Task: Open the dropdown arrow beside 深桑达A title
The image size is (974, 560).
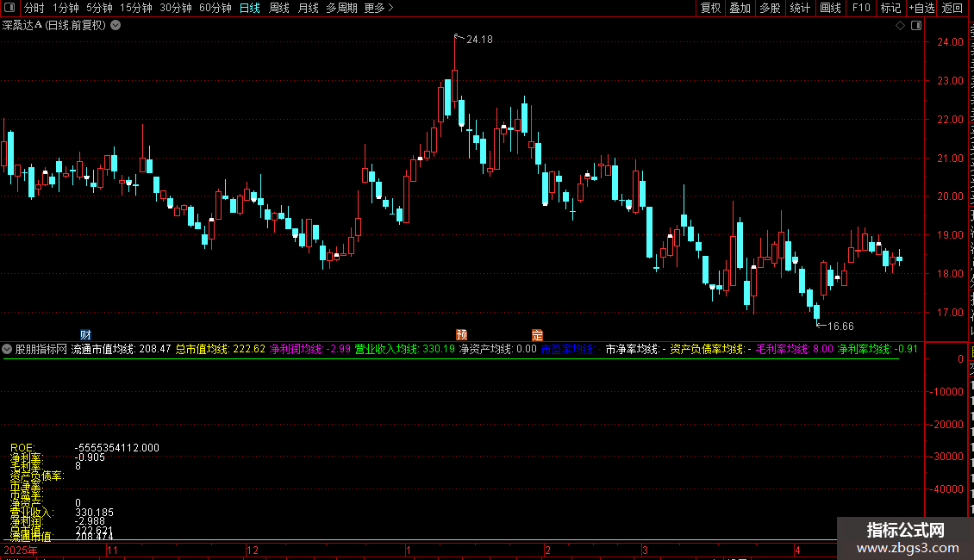Action: [x=116, y=26]
